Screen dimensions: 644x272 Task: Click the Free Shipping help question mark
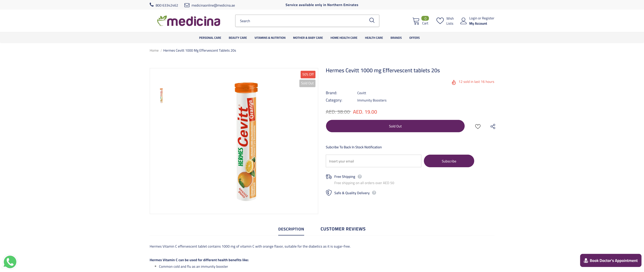360,176
